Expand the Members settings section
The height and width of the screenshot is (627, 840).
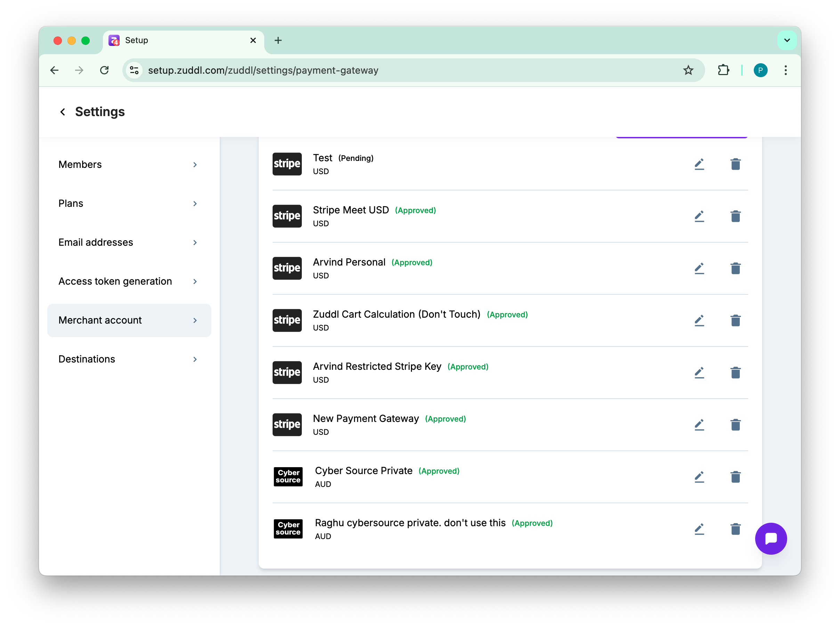coord(129,165)
